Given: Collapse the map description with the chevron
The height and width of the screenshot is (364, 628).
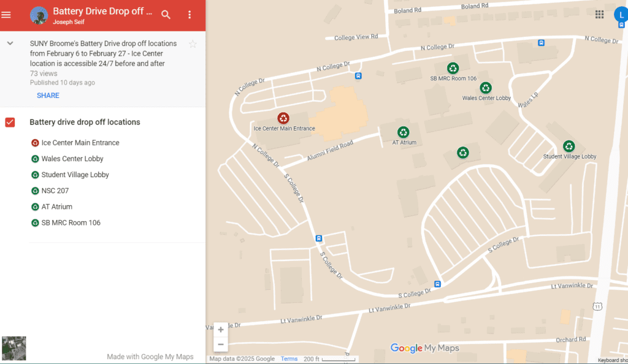Looking at the screenshot, I should pyautogui.click(x=10, y=44).
